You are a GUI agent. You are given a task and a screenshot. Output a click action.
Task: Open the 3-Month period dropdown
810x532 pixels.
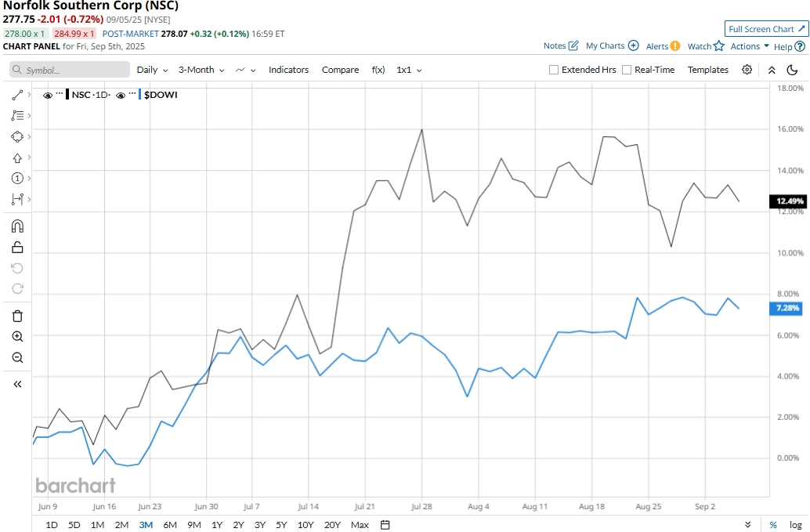coord(201,70)
